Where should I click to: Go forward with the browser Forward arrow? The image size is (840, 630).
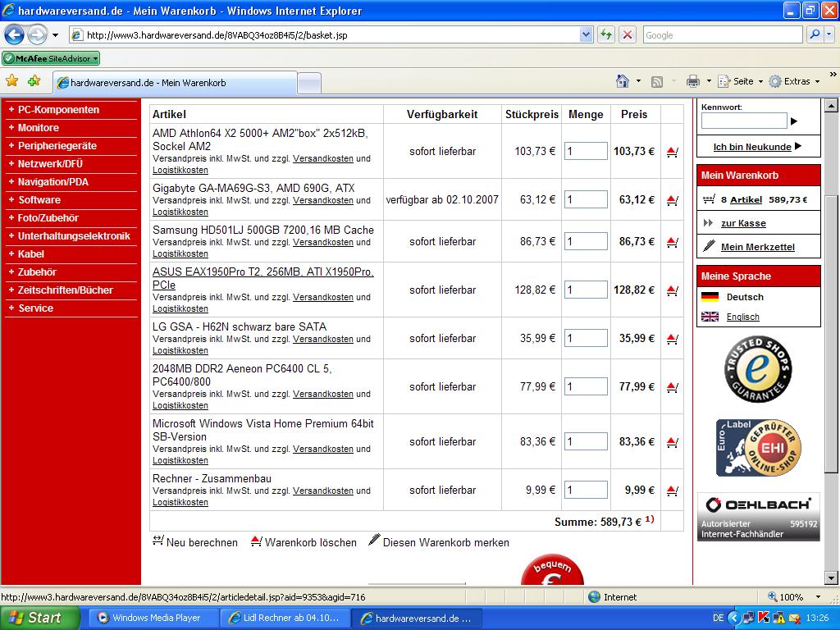(x=37, y=35)
